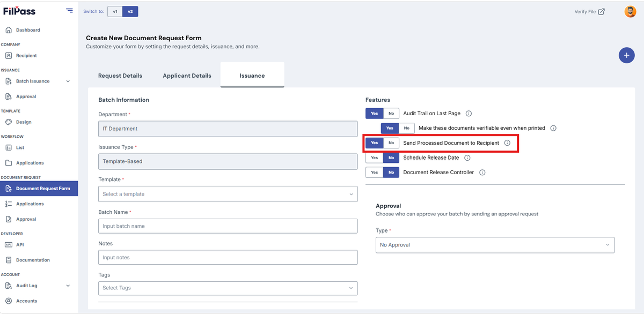Open the Verify File link
This screenshot has height=314, width=644.
coord(589,11)
